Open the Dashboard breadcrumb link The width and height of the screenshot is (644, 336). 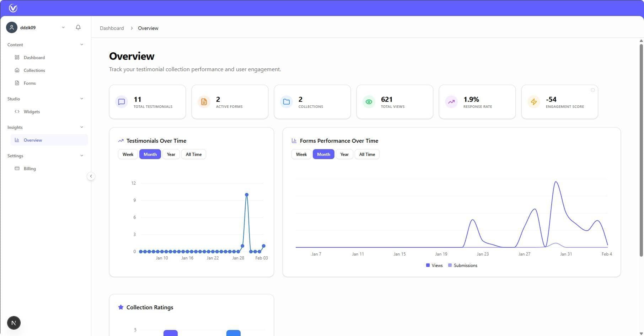[112, 28]
